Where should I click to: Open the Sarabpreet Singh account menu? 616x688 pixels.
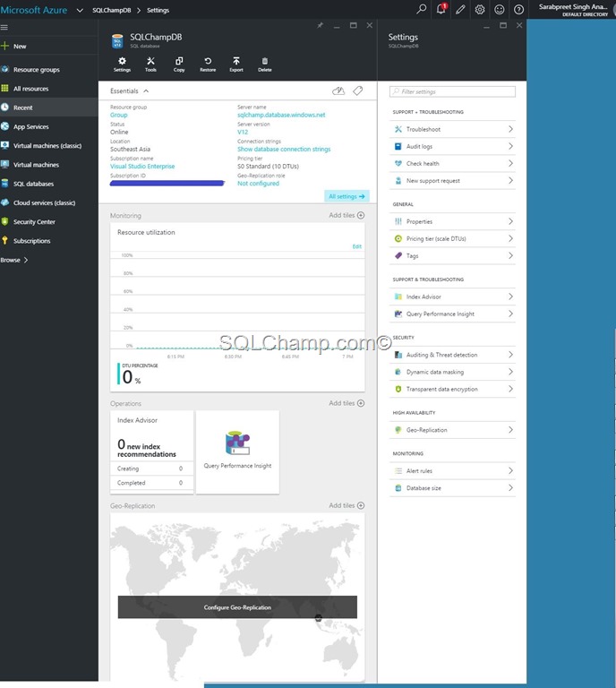pyautogui.click(x=573, y=9)
